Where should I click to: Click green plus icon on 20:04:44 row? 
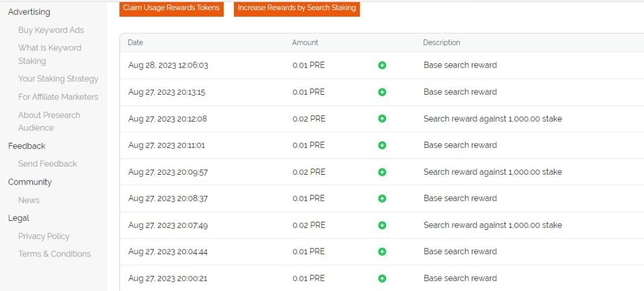[x=382, y=252]
